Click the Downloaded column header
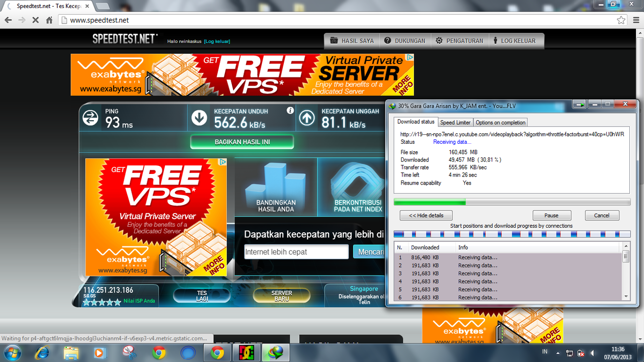 [432, 247]
